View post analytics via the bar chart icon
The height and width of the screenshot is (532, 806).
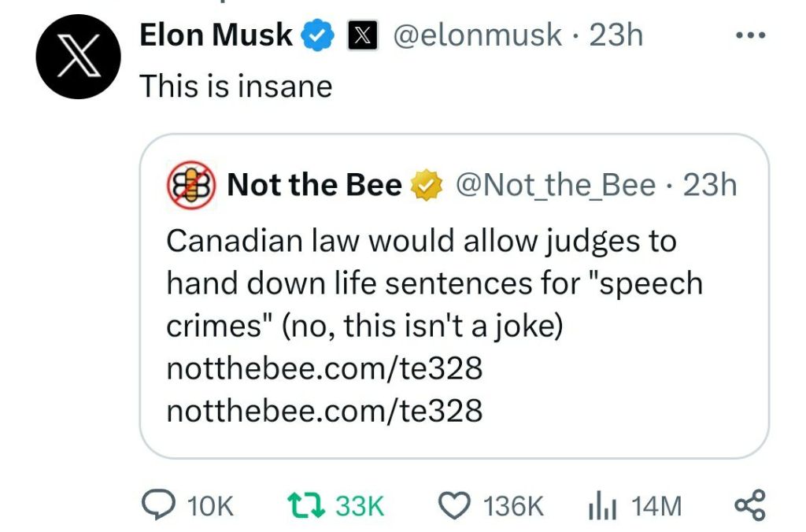600,505
